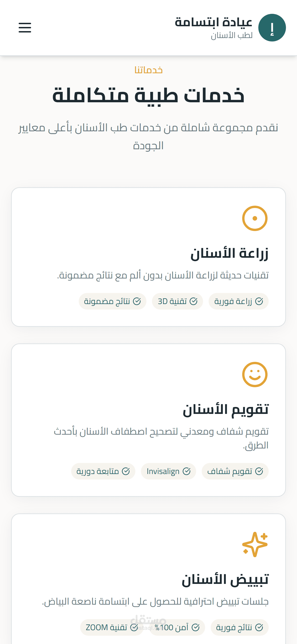297x644 pixels.
Task: Select the تقنية ZOOM feature tag
Action: pos(111,627)
